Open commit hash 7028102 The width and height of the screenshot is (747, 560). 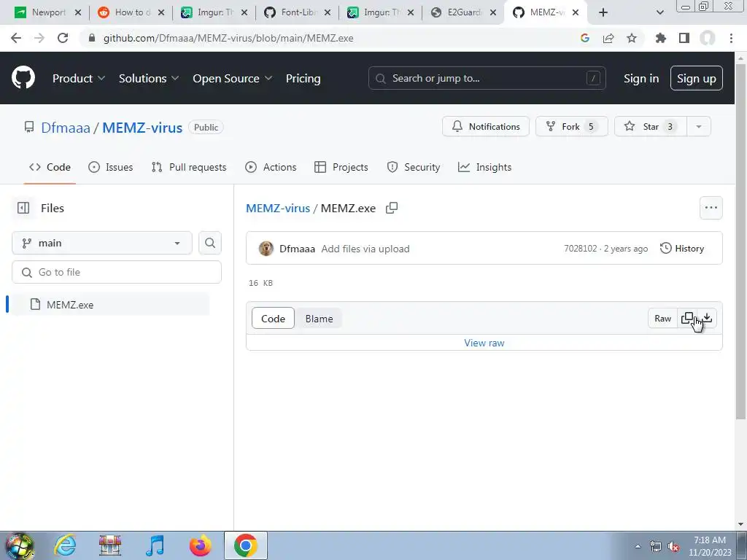pyautogui.click(x=580, y=249)
